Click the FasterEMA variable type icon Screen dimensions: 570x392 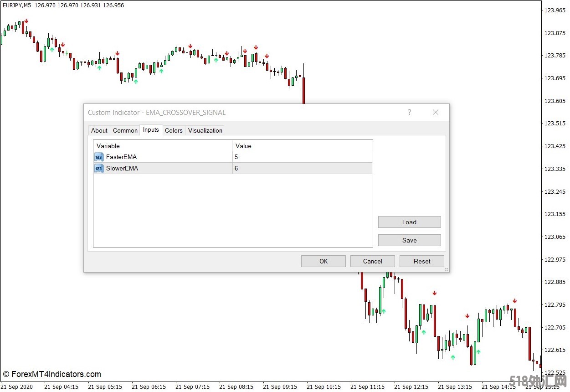point(99,157)
